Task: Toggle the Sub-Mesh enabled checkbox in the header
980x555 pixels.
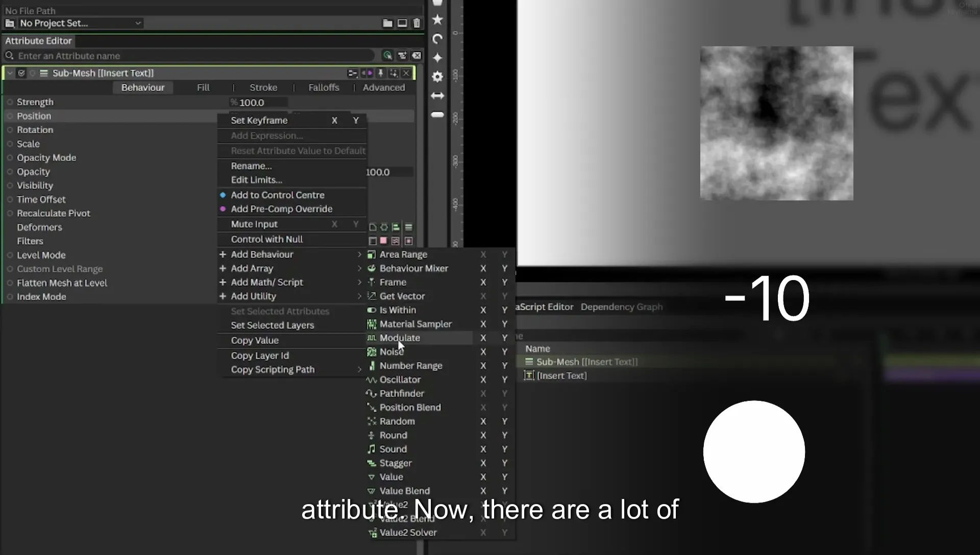Action: coord(21,73)
